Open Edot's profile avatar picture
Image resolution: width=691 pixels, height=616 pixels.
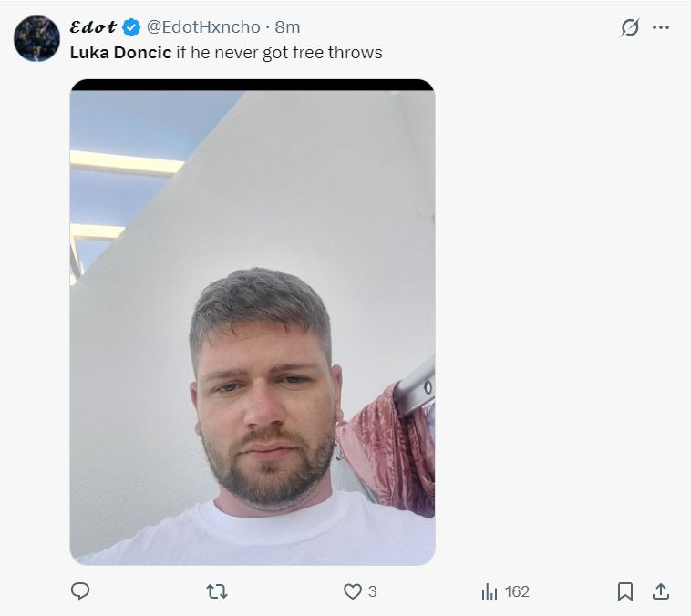click(37, 39)
